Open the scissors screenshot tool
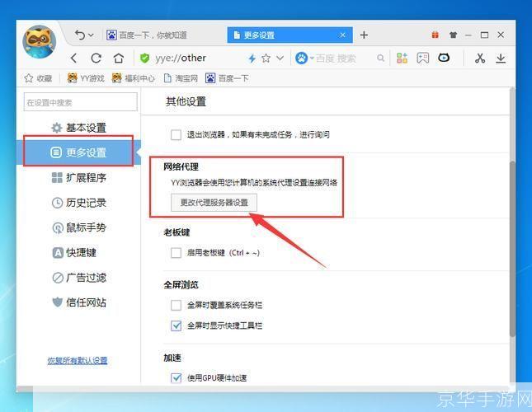This screenshot has height=412, width=532. (480, 59)
